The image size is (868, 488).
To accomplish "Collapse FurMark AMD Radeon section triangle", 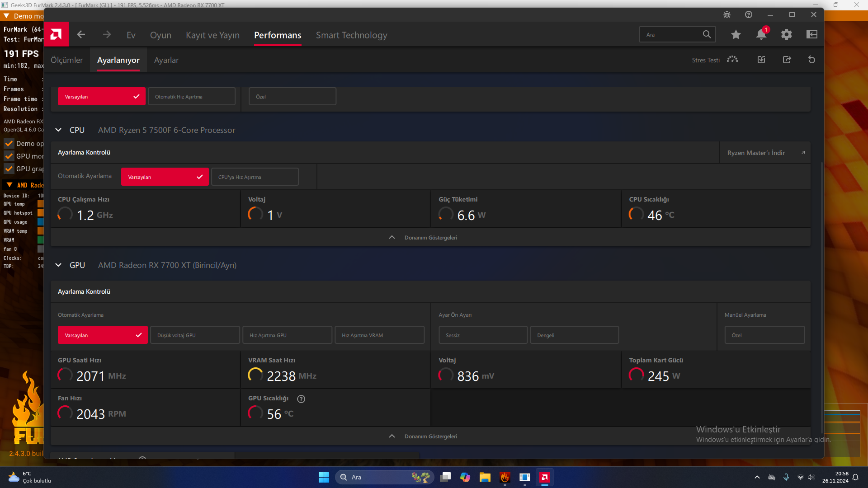I will click(x=9, y=185).
